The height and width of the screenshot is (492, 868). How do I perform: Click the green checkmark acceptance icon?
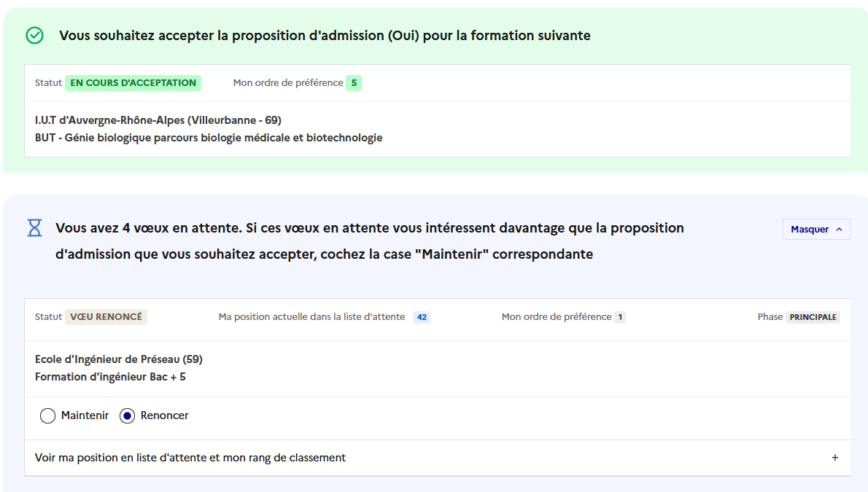[x=35, y=36]
